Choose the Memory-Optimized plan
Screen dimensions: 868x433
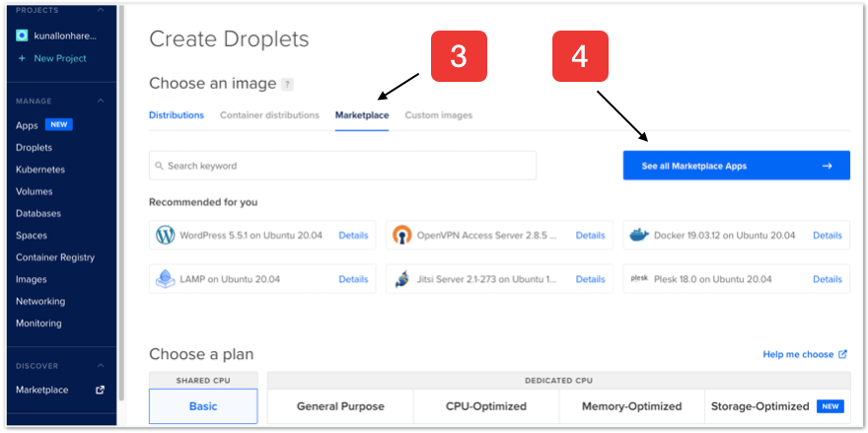coord(631,406)
